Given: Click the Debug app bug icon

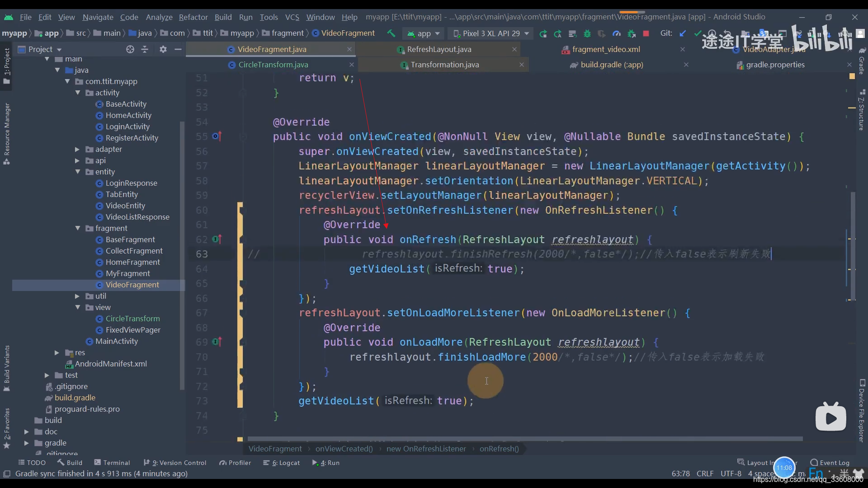Looking at the screenshot, I should [x=587, y=33].
